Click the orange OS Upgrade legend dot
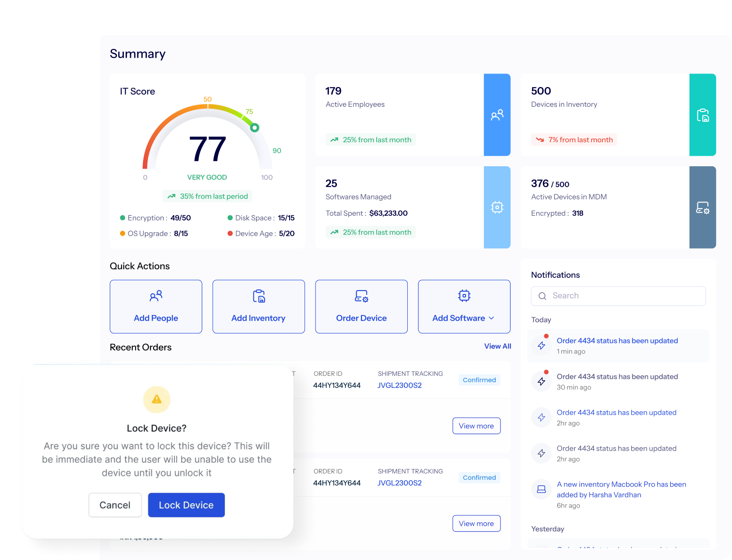 click(123, 234)
